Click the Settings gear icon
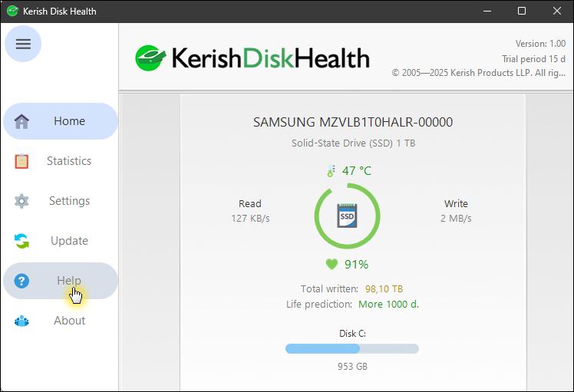574x392 pixels. point(21,201)
